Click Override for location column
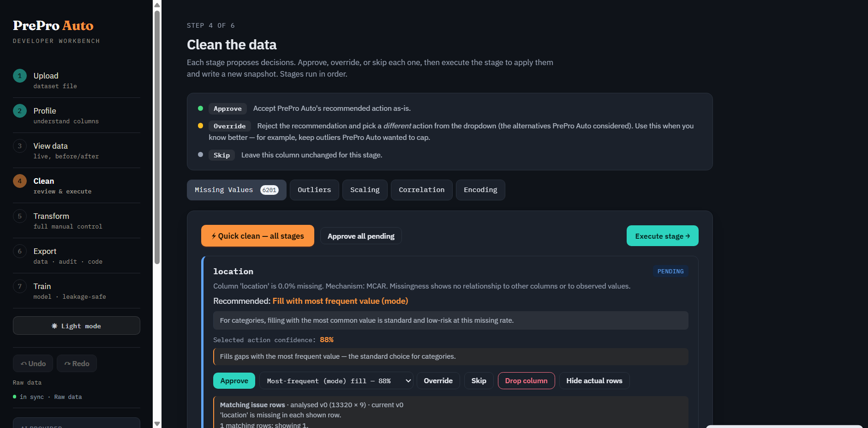Screen dimensions: 868x428 pyautogui.click(x=438, y=381)
